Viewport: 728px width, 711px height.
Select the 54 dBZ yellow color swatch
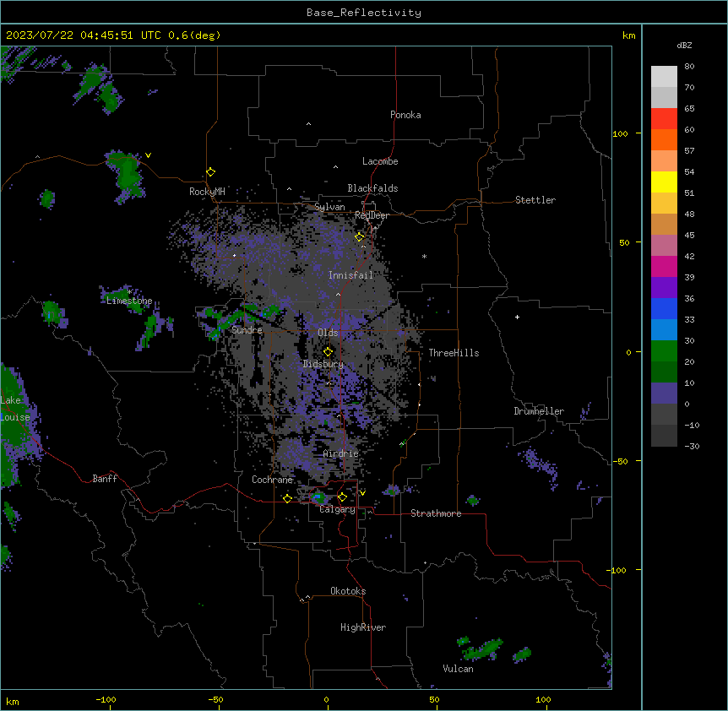[664, 182]
